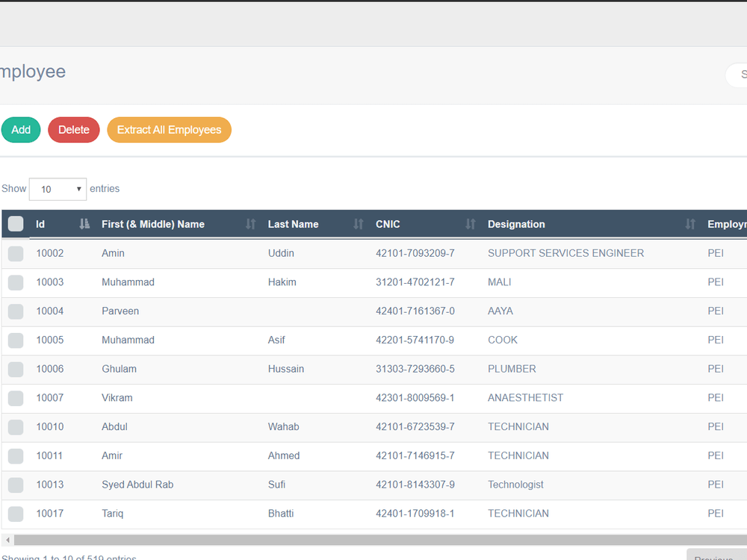
Task: Click the horizontal table scrollbar
Action: [380, 540]
